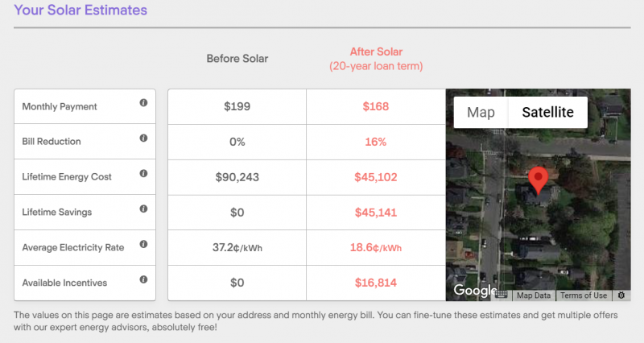The image size is (644, 343).
Task: Open the Monthly Payment info icon
Action: pos(143,103)
